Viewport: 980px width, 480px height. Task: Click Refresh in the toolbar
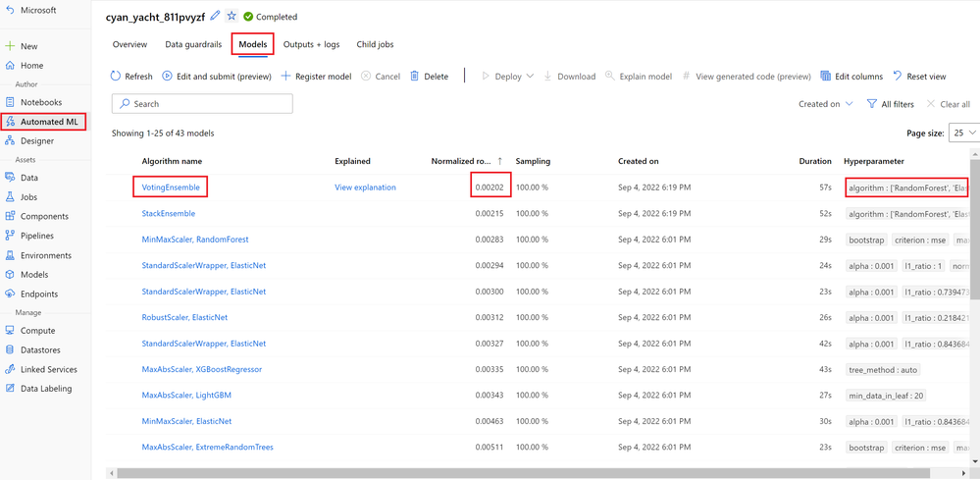click(131, 77)
